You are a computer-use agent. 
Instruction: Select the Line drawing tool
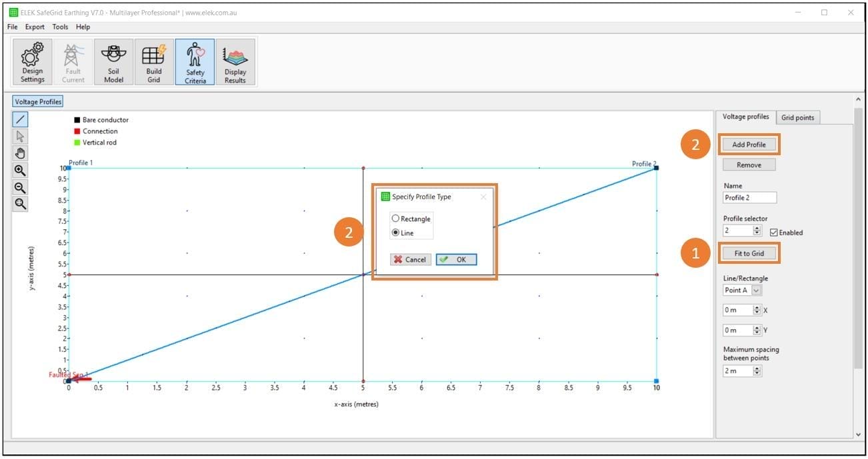(20, 119)
